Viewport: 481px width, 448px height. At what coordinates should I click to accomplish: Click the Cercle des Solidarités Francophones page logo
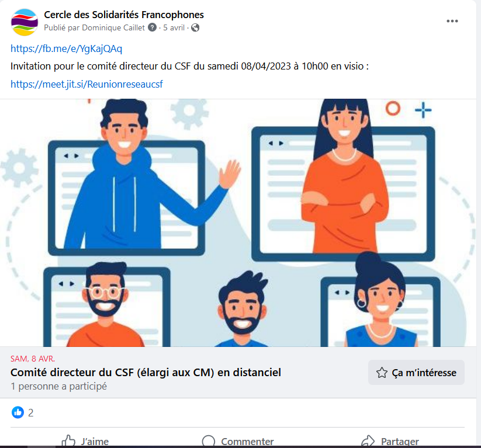[25, 22]
